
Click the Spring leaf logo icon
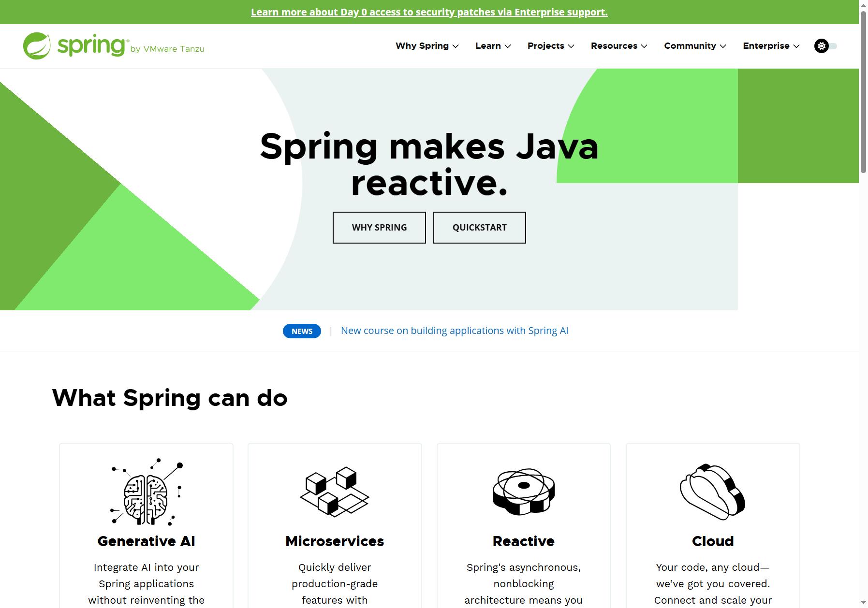(37, 46)
